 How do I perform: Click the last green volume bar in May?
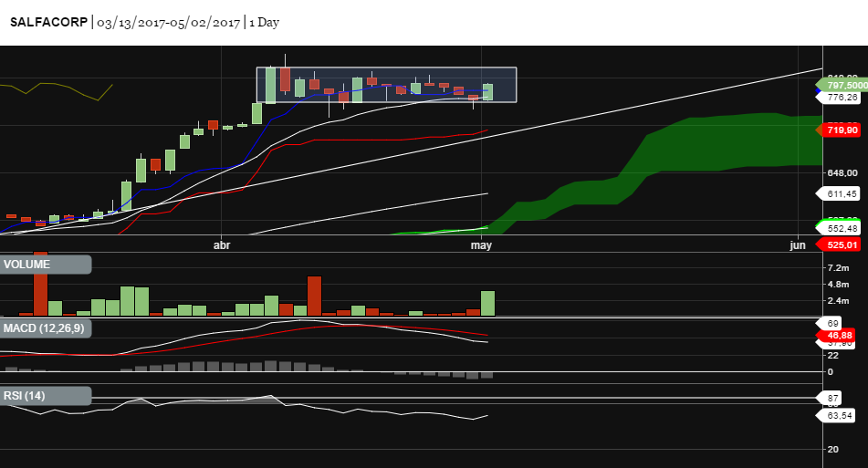coord(487,303)
